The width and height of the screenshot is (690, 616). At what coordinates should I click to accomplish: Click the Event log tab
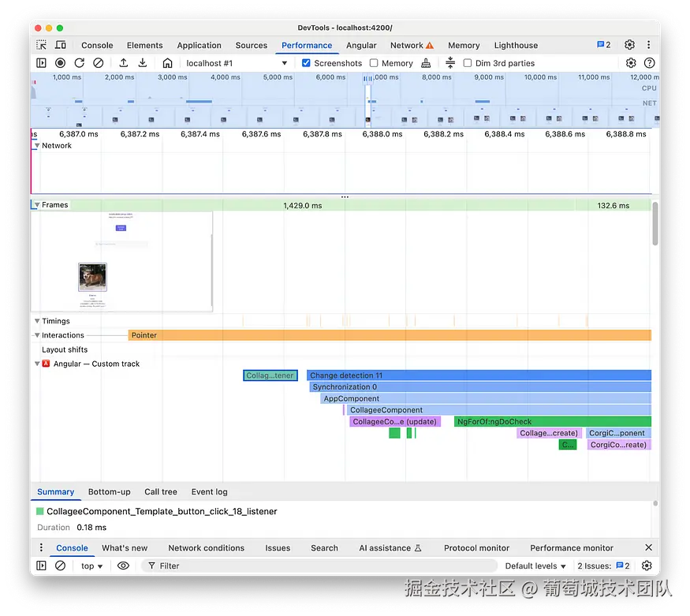pyautogui.click(x=208, y=491)
